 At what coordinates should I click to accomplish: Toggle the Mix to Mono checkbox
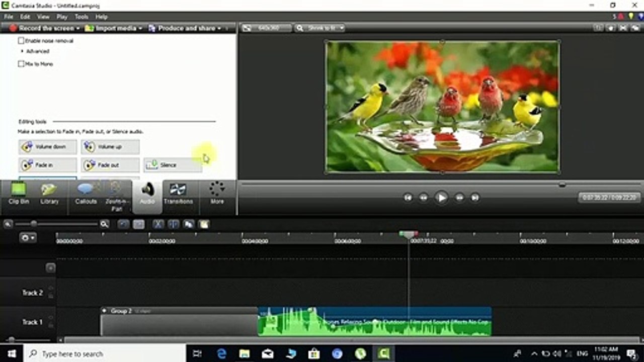(21, 64)
